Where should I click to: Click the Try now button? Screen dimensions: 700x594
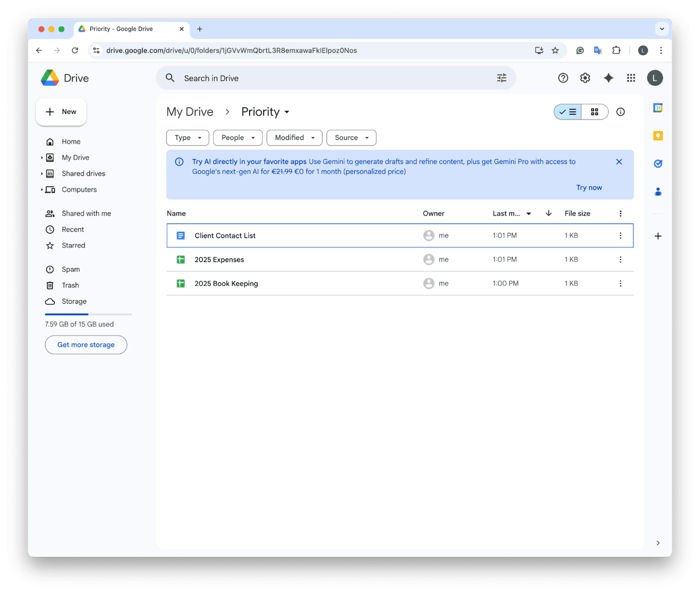589,187
